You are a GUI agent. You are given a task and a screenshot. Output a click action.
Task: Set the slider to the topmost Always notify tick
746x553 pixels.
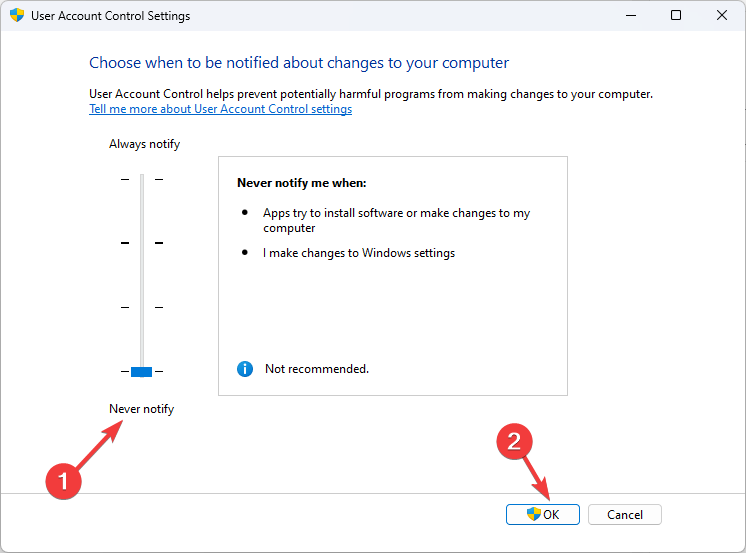[x=141, y=179]
